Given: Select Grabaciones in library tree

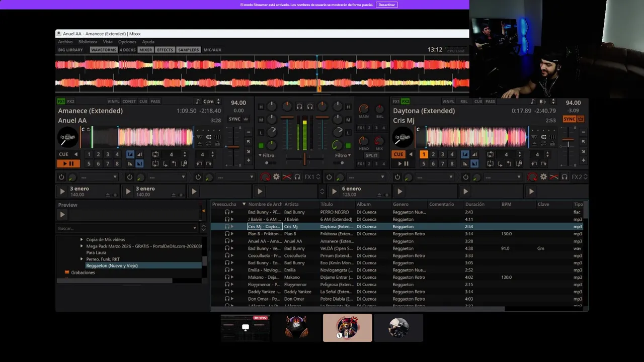Looking at the screenshot, I should (x=83, y=273).
